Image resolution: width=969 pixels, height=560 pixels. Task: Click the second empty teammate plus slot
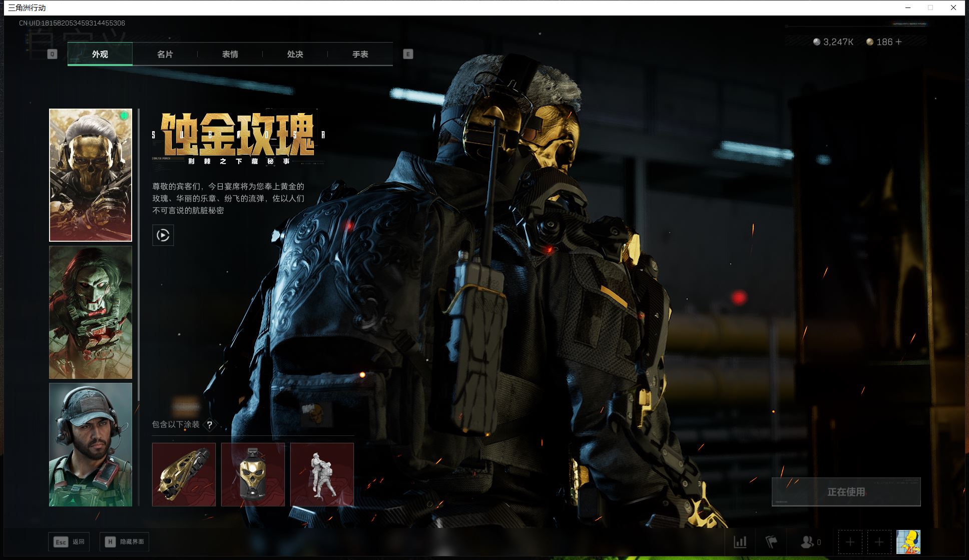click(879, 541)
